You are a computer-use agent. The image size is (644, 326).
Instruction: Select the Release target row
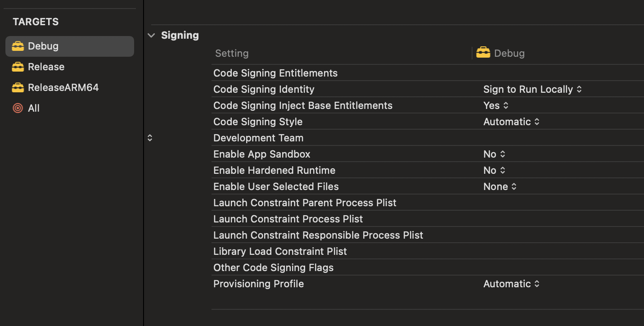coord(70,67)
